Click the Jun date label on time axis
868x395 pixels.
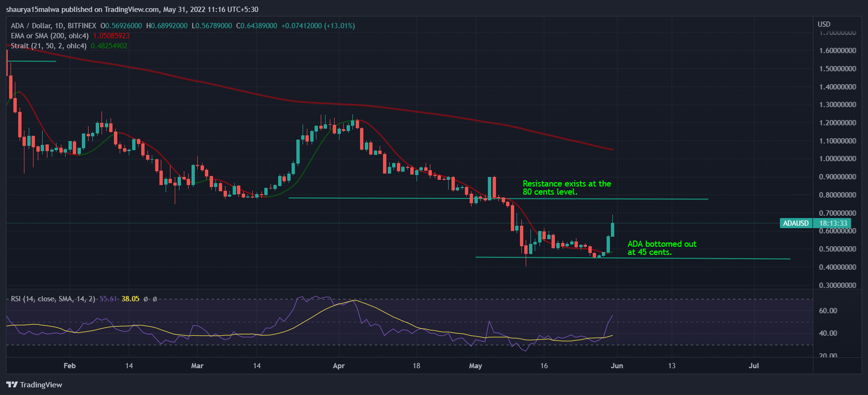point(617,366)
